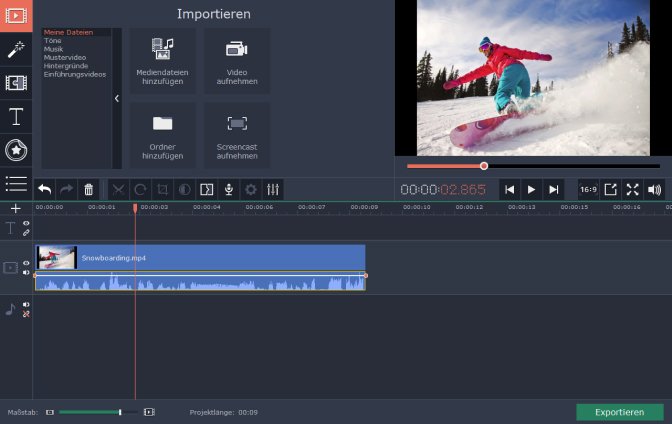Zoom in timeline scale icon
This screenshot has height=424, width=672.
pyautogui.click(x=149, y=412)
